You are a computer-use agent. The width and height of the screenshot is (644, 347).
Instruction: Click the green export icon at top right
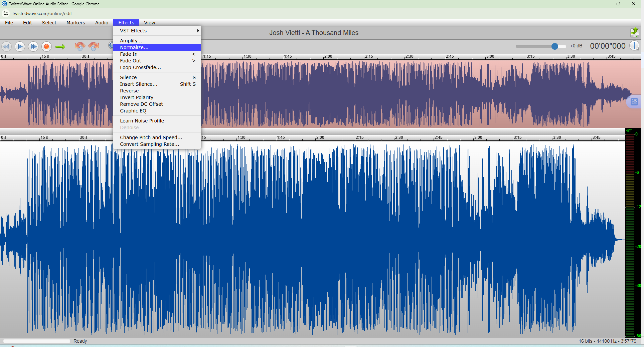634,32
